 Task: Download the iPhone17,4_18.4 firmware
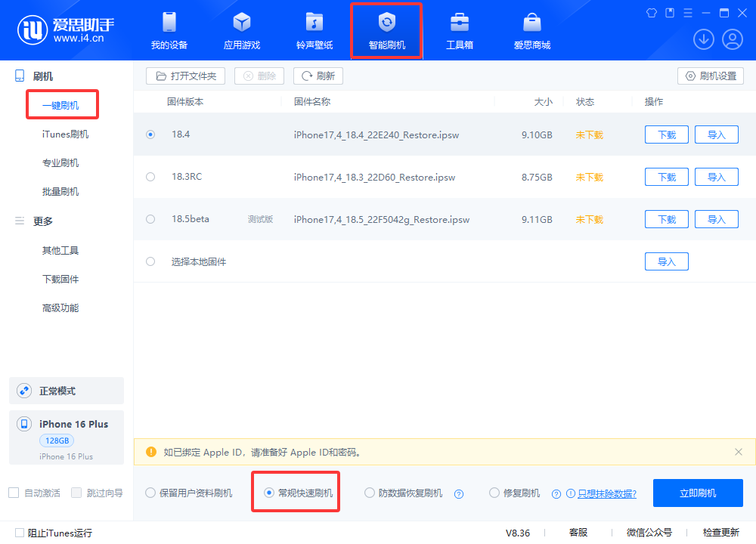click(666, 134)
